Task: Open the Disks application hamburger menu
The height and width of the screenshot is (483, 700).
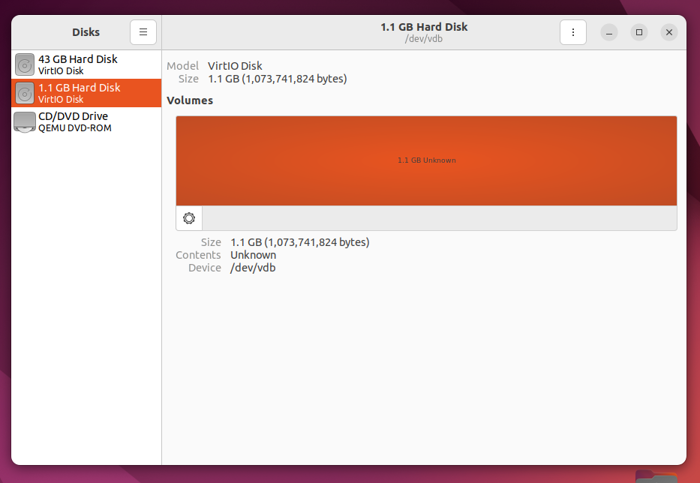Action: 143,32
